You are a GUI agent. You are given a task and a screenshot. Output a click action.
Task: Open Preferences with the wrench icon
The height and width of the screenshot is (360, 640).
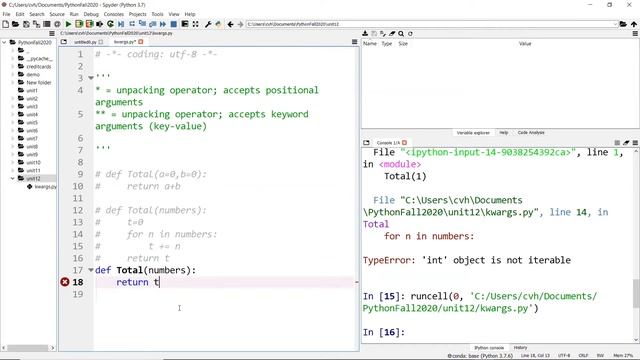[208, 24]
